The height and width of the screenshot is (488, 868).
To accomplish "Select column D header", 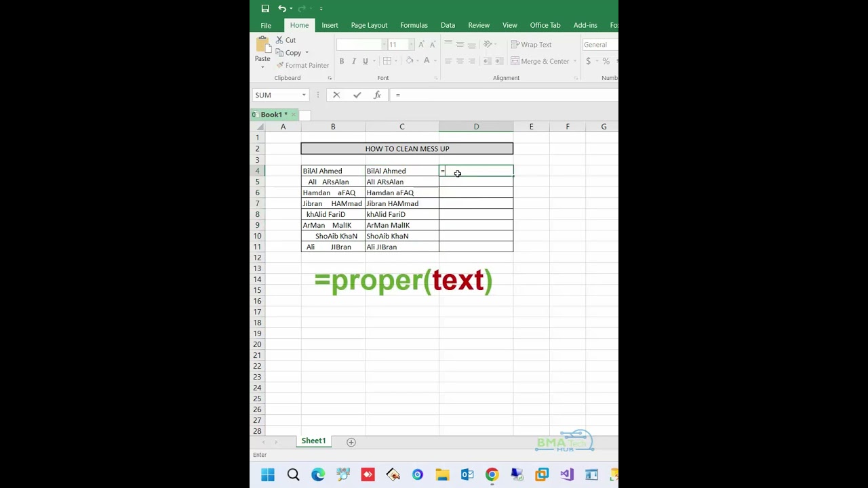I will click(x=476, y=127).
